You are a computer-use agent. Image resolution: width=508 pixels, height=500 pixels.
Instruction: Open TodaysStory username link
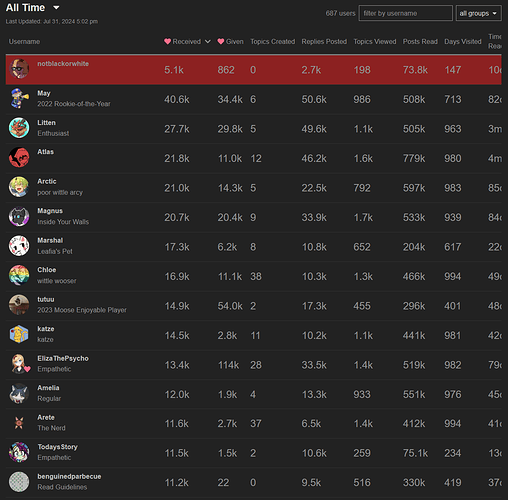point(57,447)
